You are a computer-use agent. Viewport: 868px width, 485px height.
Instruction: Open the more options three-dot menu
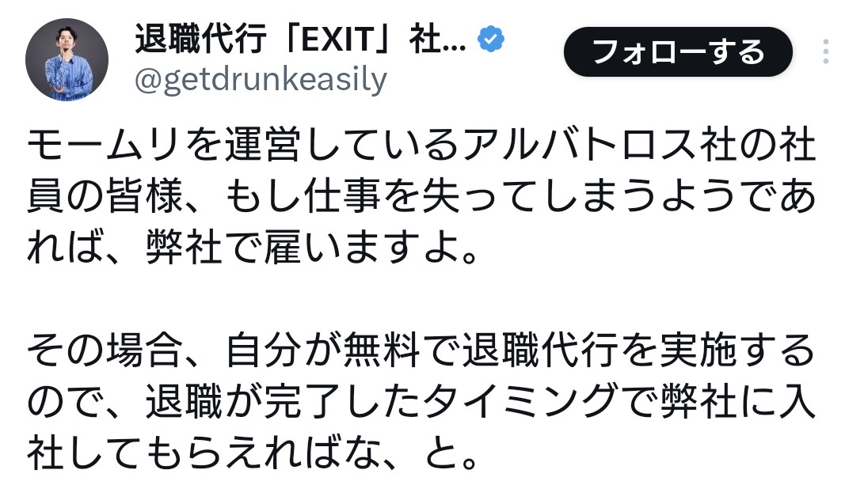pyautogui.click(x=825, y=52)
